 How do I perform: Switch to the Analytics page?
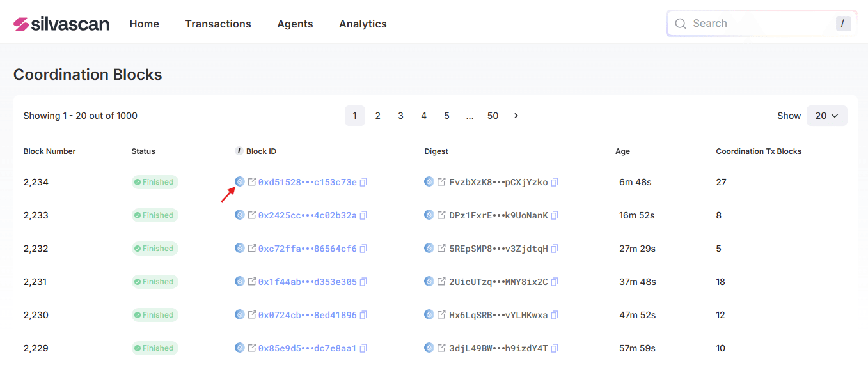(363, 24)
